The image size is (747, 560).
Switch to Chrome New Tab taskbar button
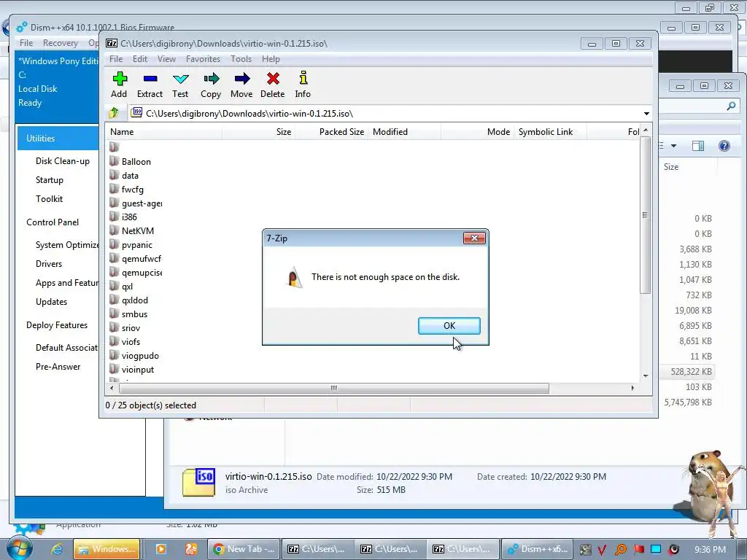244,549
